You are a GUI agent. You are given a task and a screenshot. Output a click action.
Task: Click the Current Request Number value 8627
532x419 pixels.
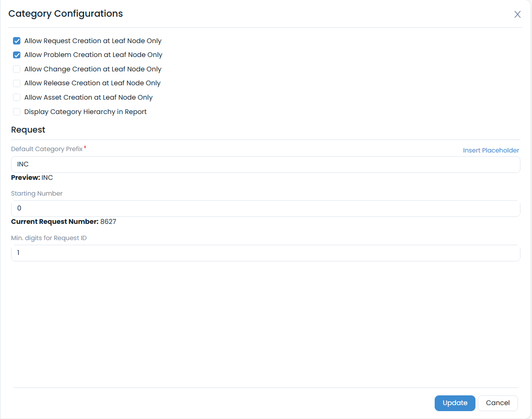point(108,222)
